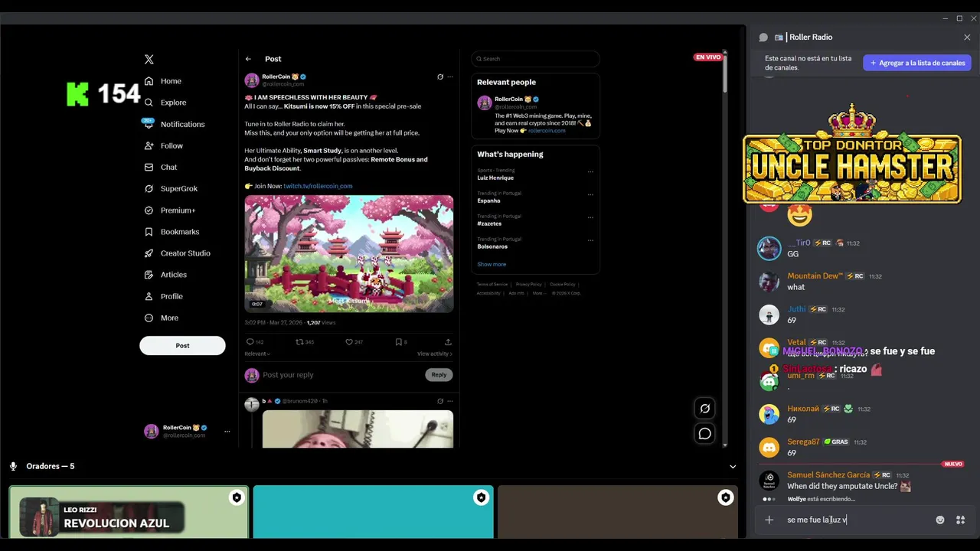Click the microphone icon beside Oradores
Viewport: 980px width, 551px height.
pyautogui.click(x=13, y=466)
